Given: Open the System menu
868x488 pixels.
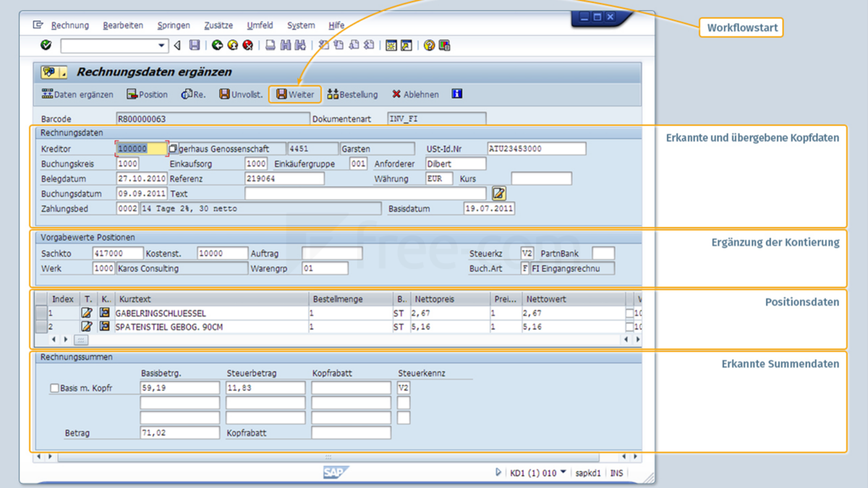Looking at the screenshot, I should click(301, 25).
